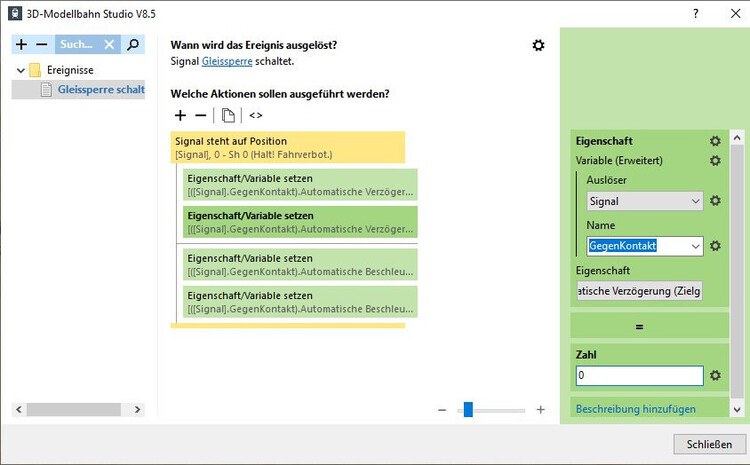Close the window with the title bar X
Screen dimensions: 750x465
tap(736, 13)
